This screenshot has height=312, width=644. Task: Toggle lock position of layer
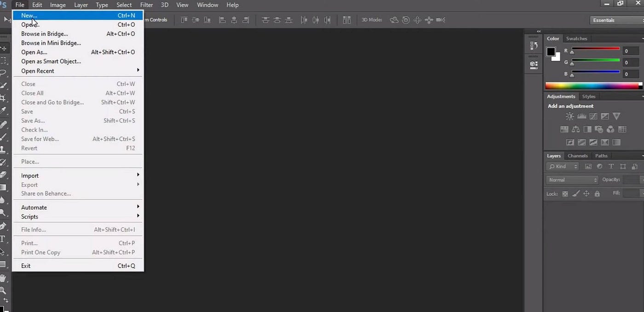coord(586,193)
